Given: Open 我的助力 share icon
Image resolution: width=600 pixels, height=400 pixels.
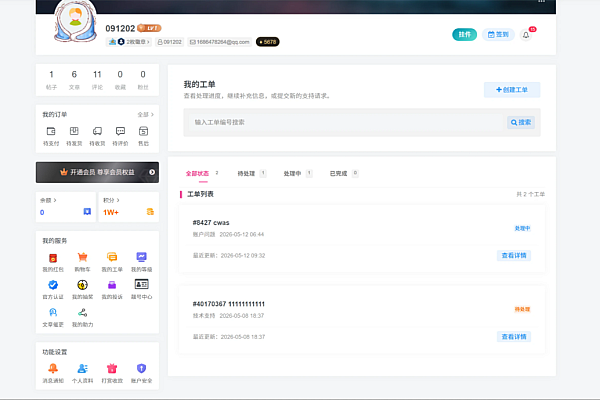Looking at the screenshot, I should pyautogui.click(x=82, y=312).
